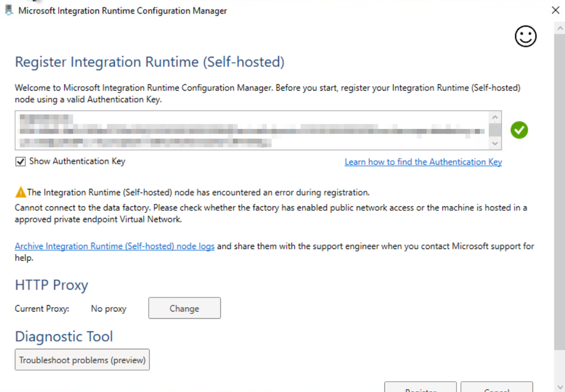Close the Configuration Manager window
565x392 pixels.
(x=555, y=10)
